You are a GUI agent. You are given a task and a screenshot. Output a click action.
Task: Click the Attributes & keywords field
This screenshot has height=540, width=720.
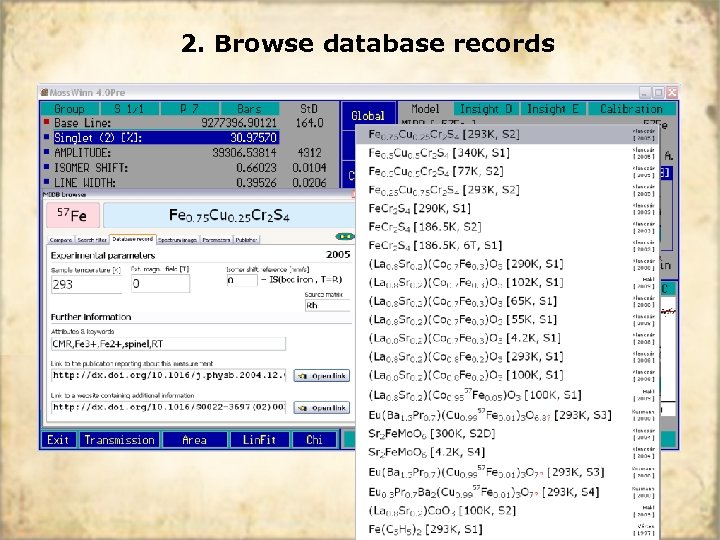tap(168, 344)
